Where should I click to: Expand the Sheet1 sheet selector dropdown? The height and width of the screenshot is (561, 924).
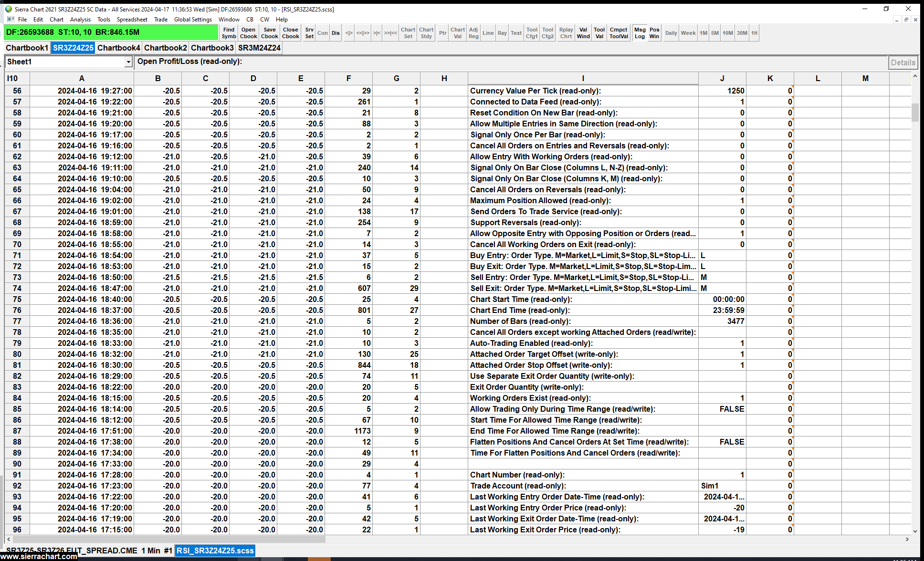pos(128,62)
